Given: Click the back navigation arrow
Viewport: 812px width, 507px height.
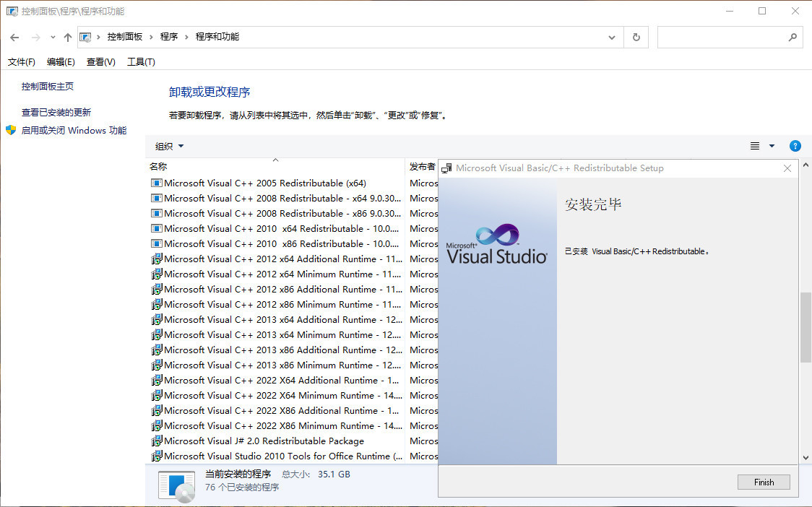Looking at the screenshot, I should tap(14, 37).
